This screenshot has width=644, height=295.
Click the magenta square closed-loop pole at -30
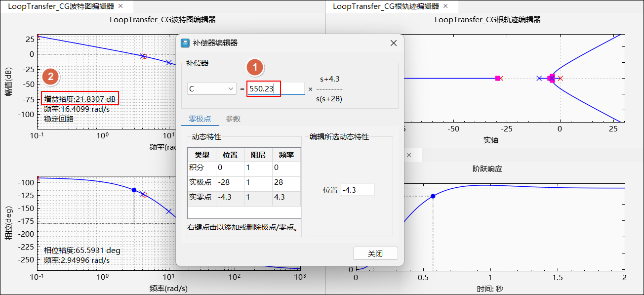coord(497,78)
